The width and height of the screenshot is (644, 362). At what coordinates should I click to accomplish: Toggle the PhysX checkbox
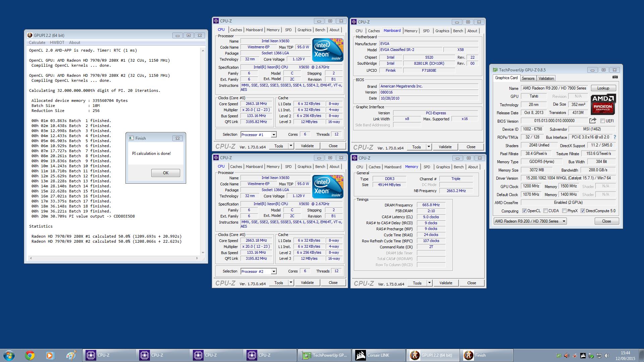(564, 211)
